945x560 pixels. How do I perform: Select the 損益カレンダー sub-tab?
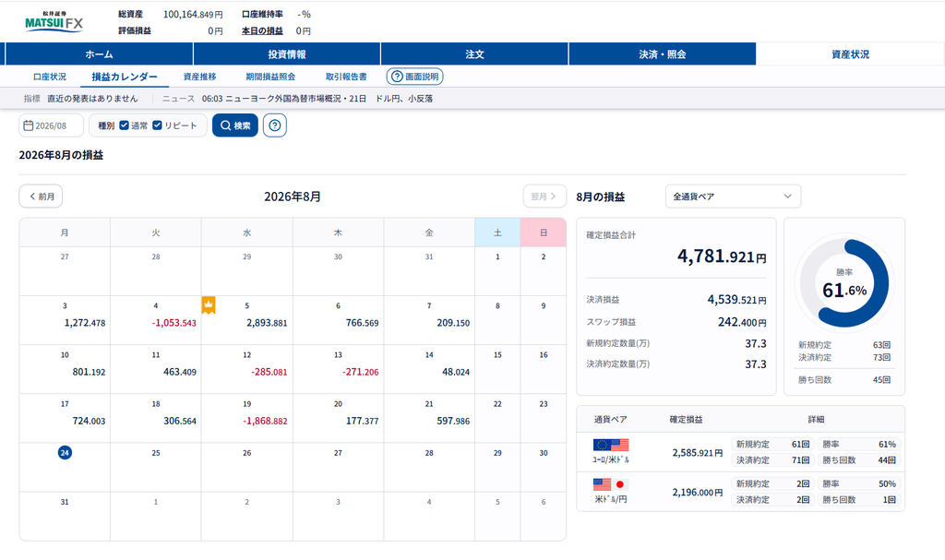[125, 77]
